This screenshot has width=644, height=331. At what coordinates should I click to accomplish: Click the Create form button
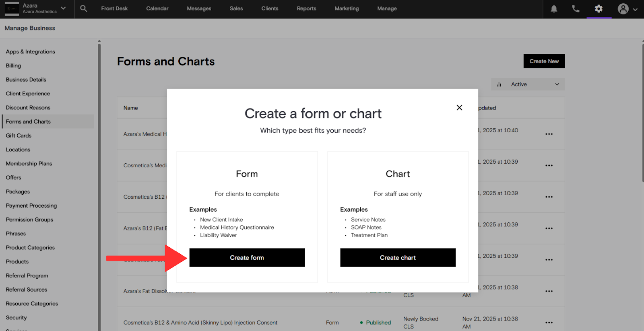(x=247, y=257)
